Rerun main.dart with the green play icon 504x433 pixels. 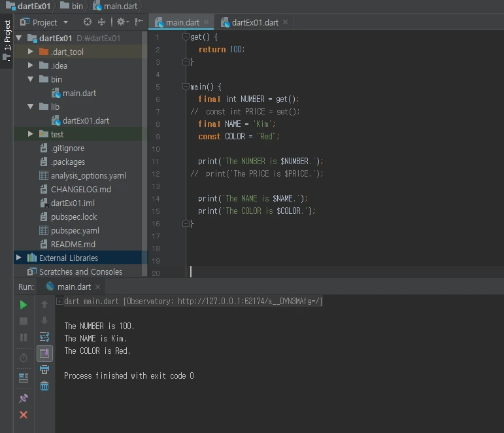(24, 305)
